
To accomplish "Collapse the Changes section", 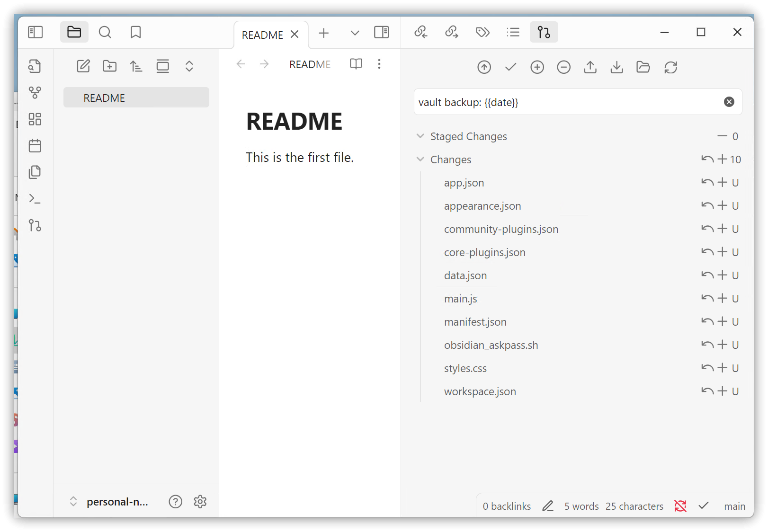I will pos(420,160).
